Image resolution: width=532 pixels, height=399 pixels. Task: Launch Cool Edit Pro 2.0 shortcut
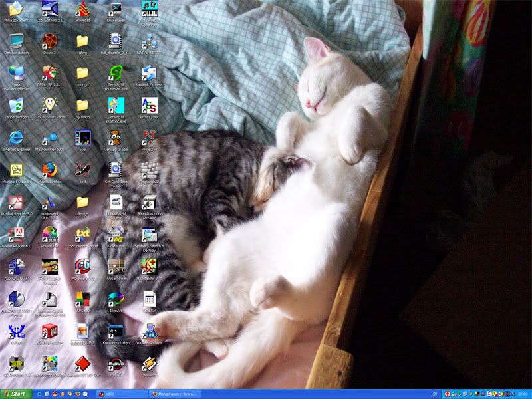point(49,9)
